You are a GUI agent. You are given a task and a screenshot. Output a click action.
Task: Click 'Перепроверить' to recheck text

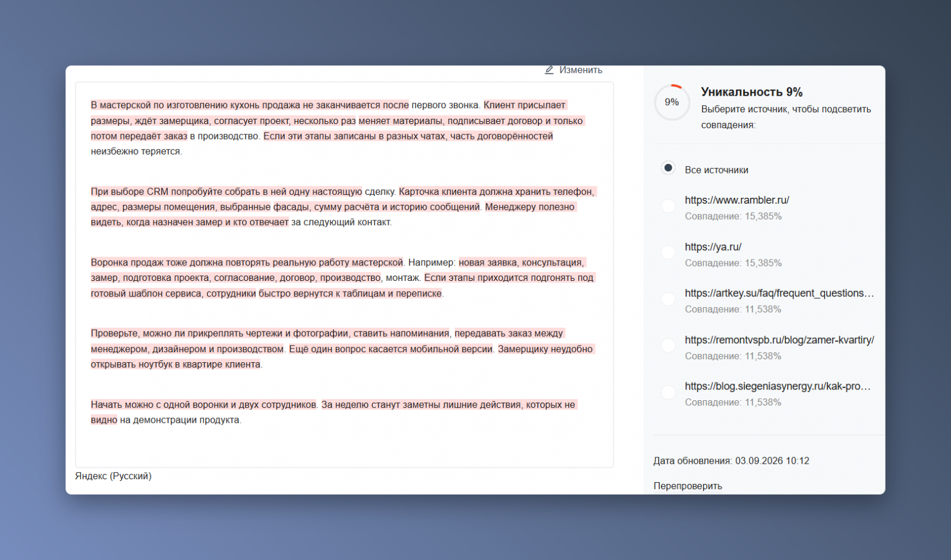coord(688,486)
